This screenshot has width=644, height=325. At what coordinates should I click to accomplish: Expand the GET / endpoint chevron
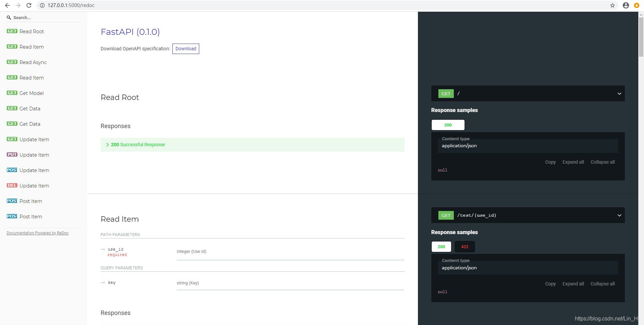(619, 94)
